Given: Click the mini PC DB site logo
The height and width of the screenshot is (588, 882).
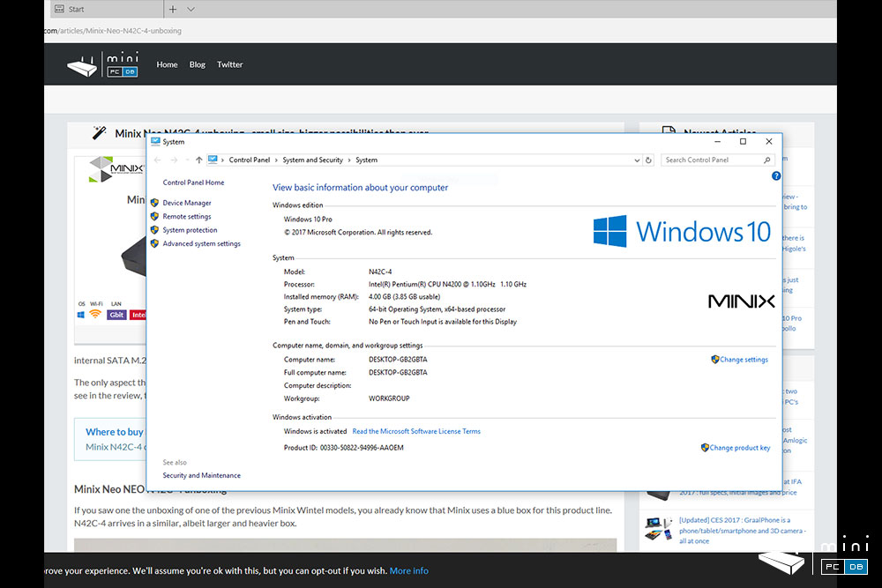Looking at the screenshot, I should point(103,64).
